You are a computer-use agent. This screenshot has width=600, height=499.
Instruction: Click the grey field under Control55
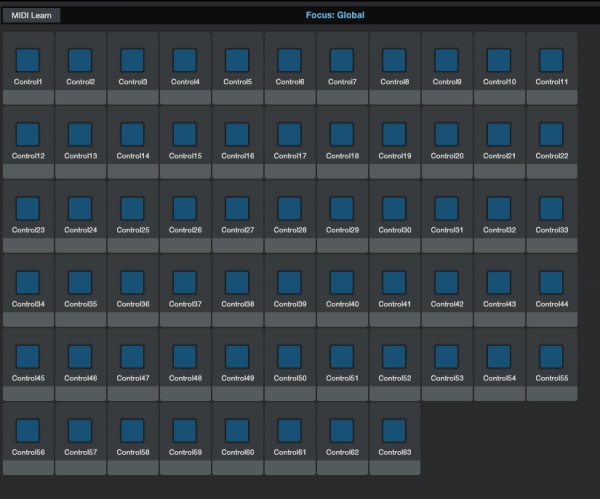[551, 393]
